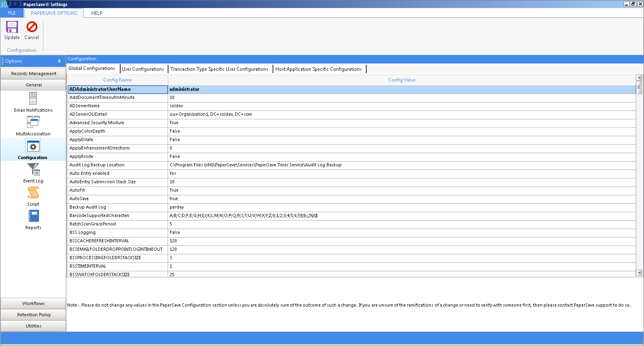The height and width of the screenshot is (346, 644).
Task: Open the MultiAssociation icon
Action: [x=33, y=122]
